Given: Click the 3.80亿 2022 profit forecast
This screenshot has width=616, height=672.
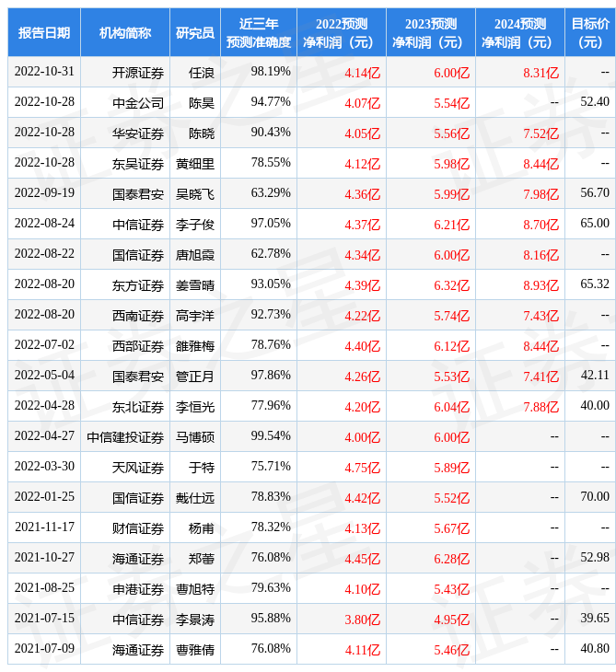Looking at the screenshot, I should point(362,619).
